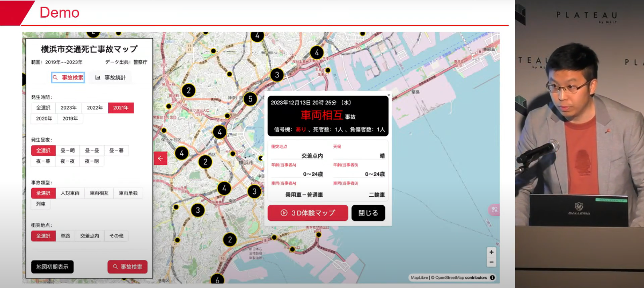Zoom out the map with the minus button
Viewport: 644px width, 288px height.
coord(492,262)
